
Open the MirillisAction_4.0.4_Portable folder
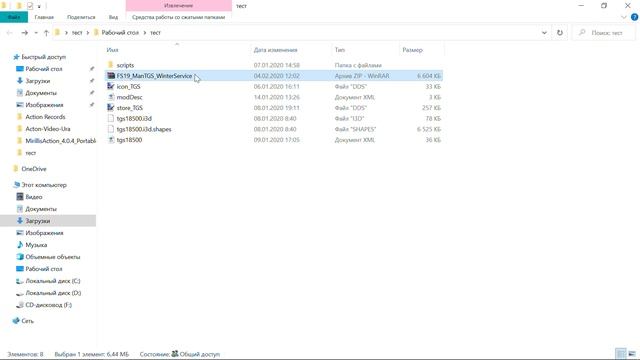pyautogui.click(x=60, y=141)
